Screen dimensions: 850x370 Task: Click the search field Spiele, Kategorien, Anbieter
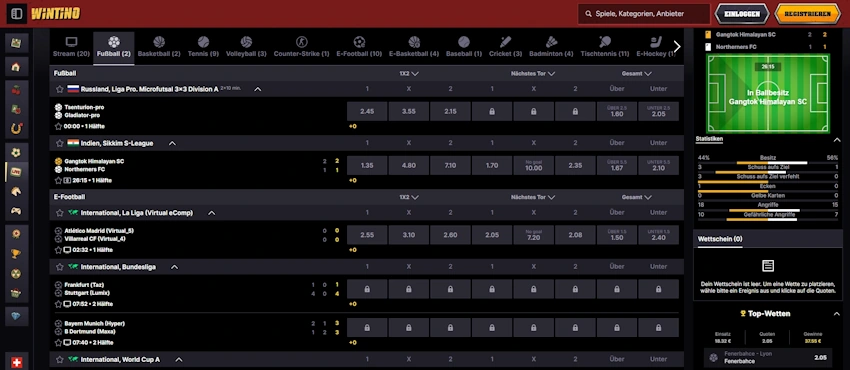pyautogui.click(x=644, y=14)
